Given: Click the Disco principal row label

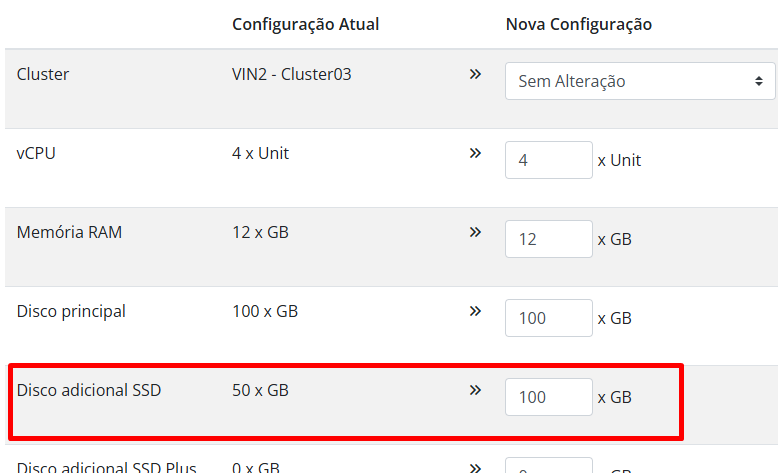Looking at the screenshot, I should click(x=71, y=311).
